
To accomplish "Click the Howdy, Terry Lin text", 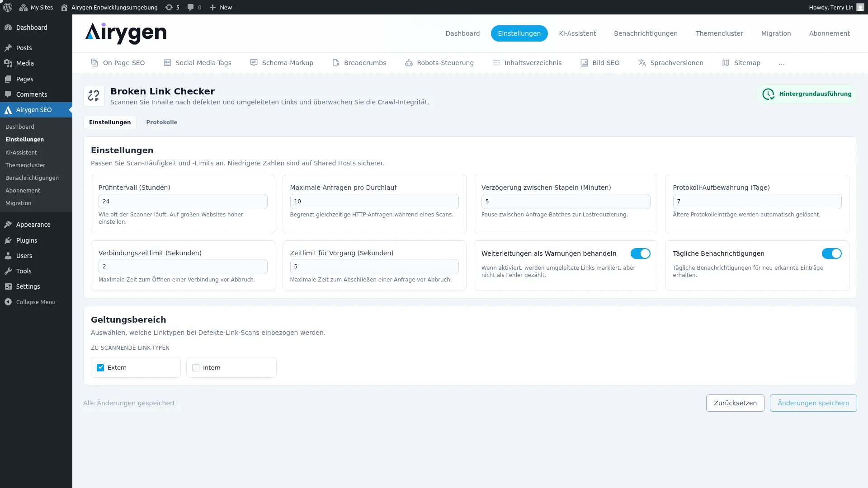I will click(x=831, y=7).
